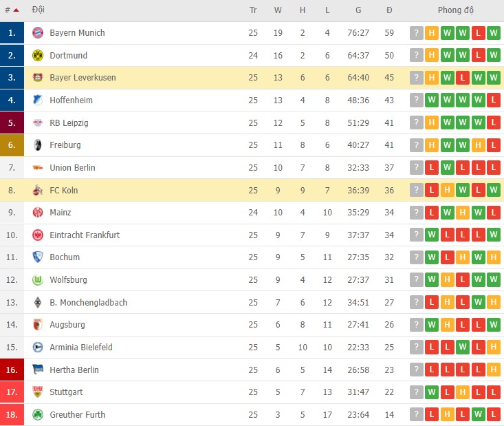Click Freiburg's gold position number 6 badge
The image size is (504, 426).
12,145
